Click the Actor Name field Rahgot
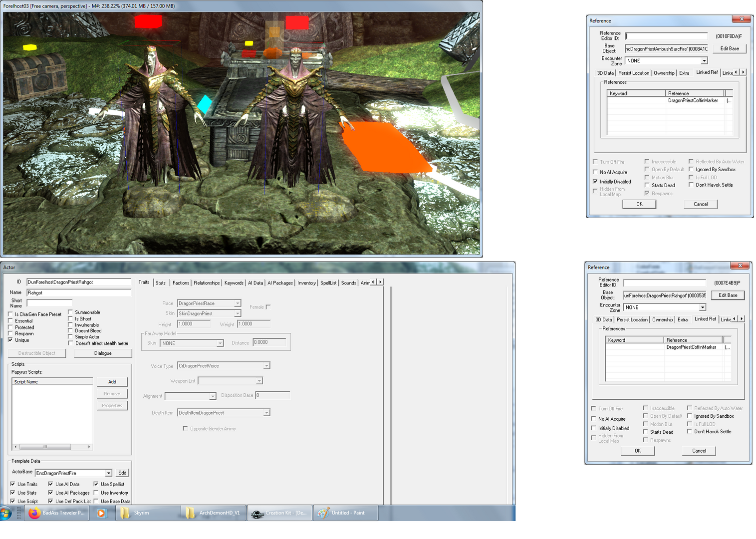Image resolution: width=756 pixels, height=539 pixels. [79, 292]
